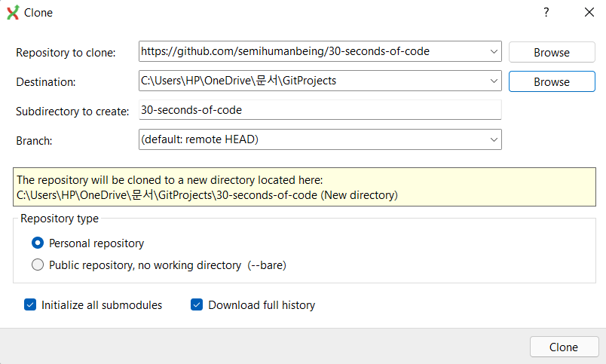Disable the Download full history checkbox
The height and width of the screenshot is (364, 606).
(197, 305)
